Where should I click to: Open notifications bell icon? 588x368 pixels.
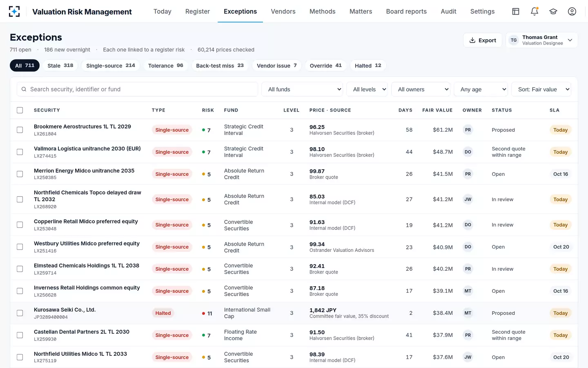pyautogui.click(x=535, y=11)
